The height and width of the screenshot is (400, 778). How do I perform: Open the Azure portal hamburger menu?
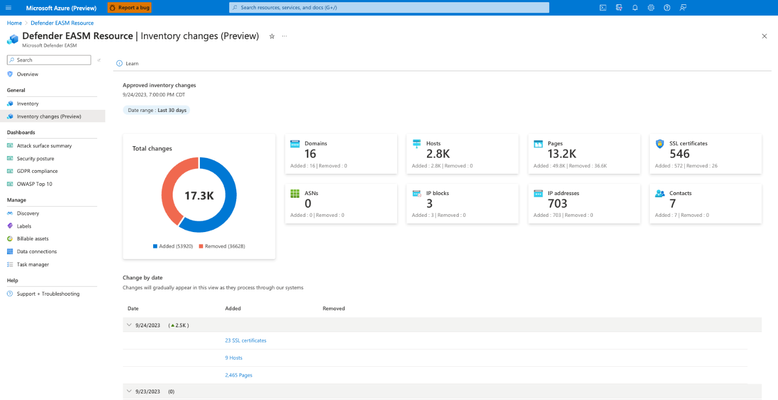pos(8,8)
